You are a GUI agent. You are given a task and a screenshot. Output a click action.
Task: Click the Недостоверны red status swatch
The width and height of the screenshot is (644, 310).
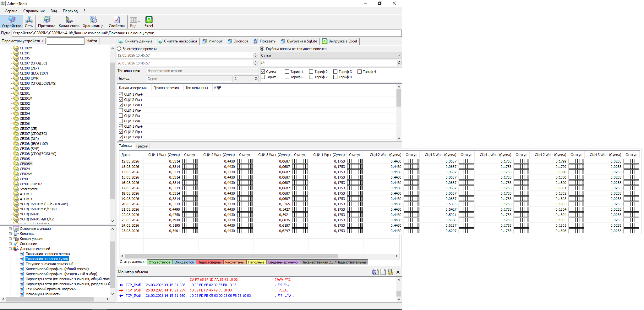pos(209,262)
